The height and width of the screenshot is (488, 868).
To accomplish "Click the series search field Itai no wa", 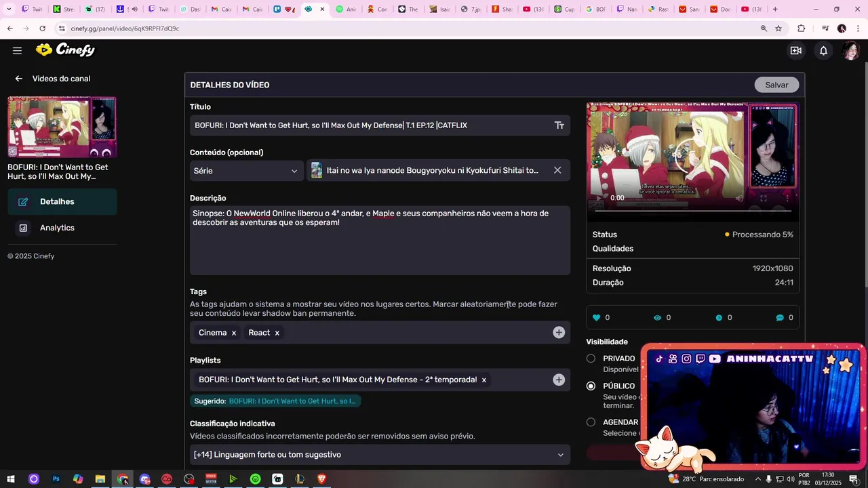I will click(431, 171).
